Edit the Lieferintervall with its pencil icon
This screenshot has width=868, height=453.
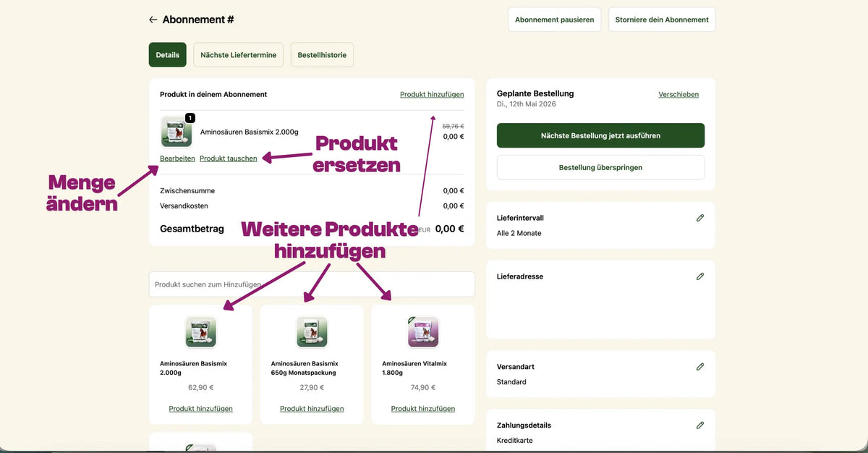click(x=699, y=218)
